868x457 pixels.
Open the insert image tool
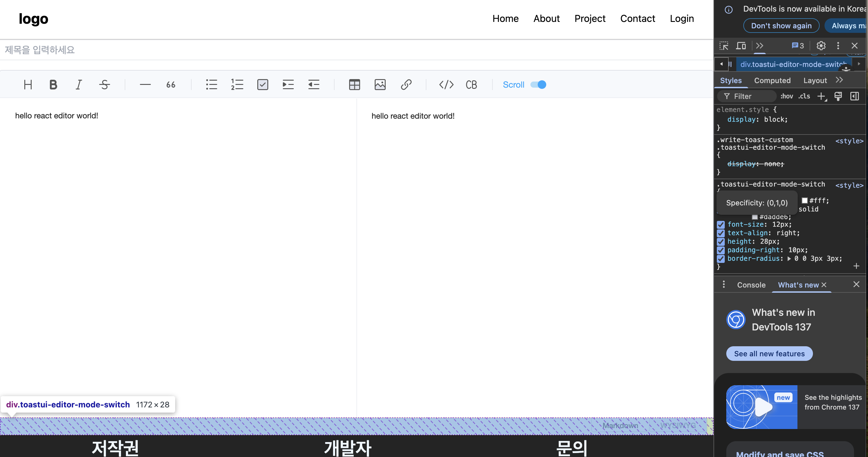point(380,85)
